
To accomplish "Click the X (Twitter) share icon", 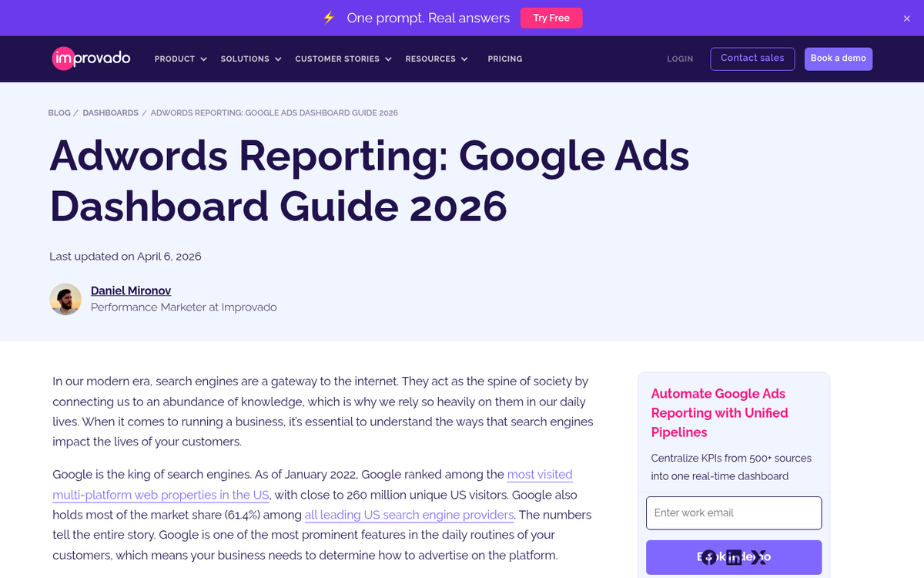I will pos(759,557).
